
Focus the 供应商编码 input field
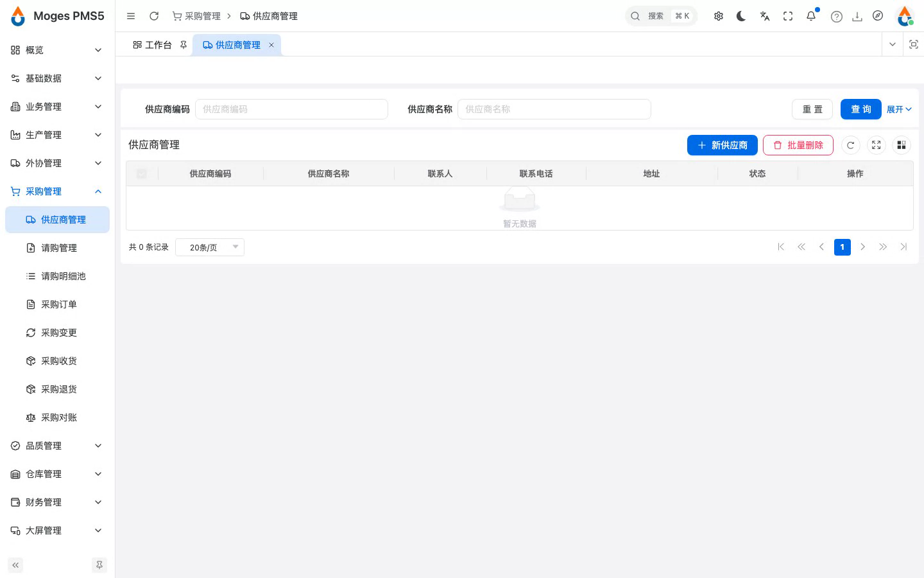tap(291, 109)
